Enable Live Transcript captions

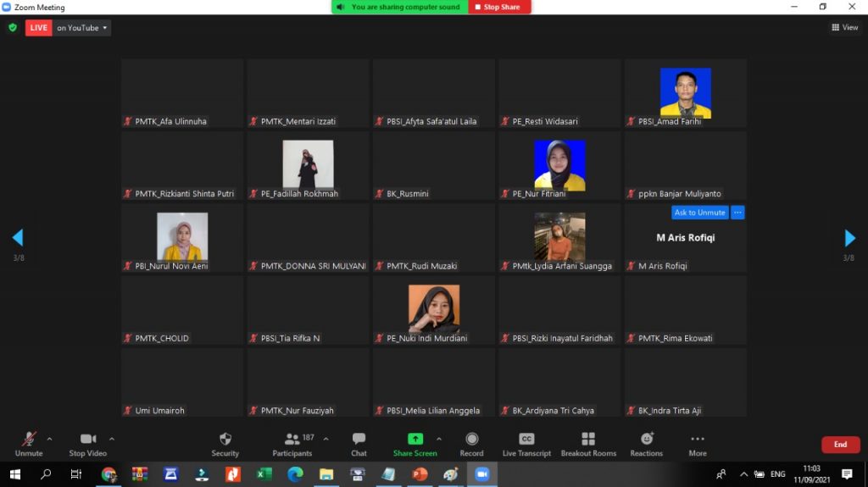click(526, 439)
